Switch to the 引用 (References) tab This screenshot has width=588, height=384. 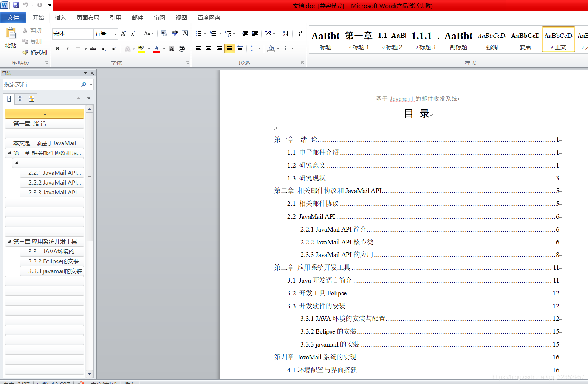point(116,17)
